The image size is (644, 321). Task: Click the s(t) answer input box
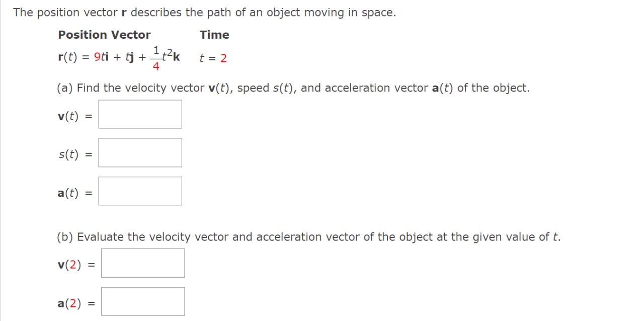(x=140, y=152)
